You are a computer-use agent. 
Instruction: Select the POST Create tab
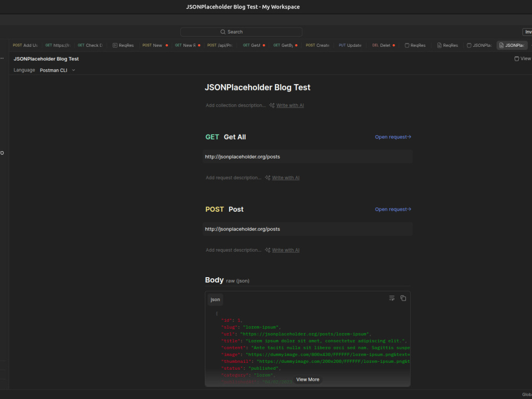(318, 45)
